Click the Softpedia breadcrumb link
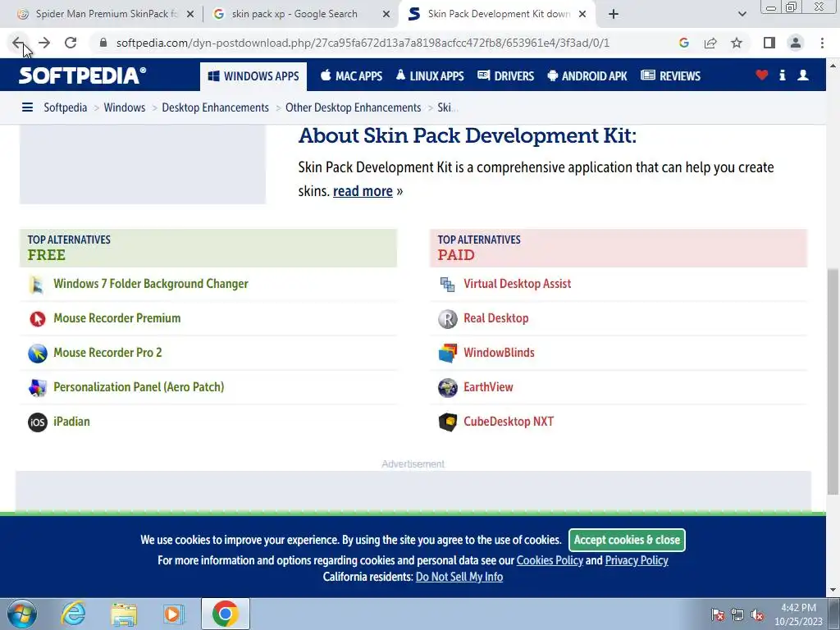This screenshot has width=840, height=630. 66,107
